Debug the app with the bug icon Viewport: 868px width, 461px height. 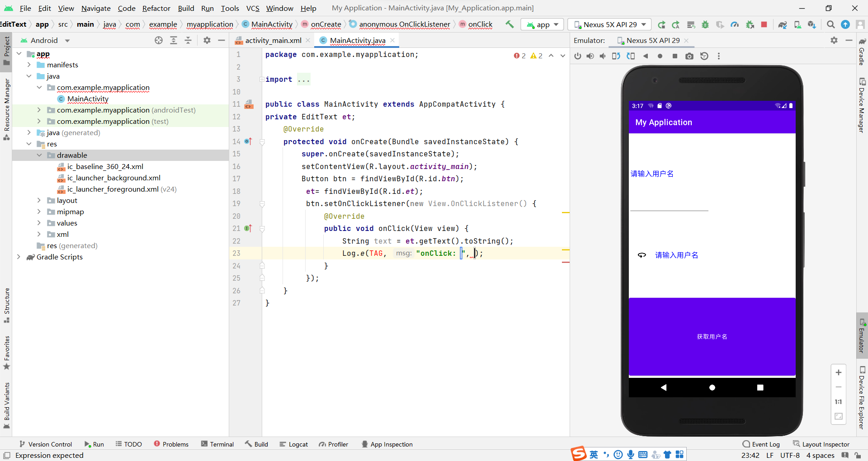coord(706,24)
